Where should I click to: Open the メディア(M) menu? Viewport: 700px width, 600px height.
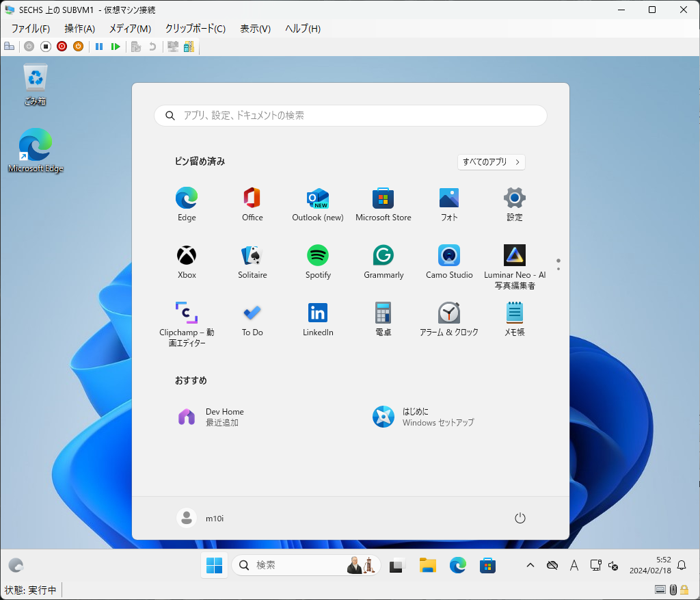point(130,29)
